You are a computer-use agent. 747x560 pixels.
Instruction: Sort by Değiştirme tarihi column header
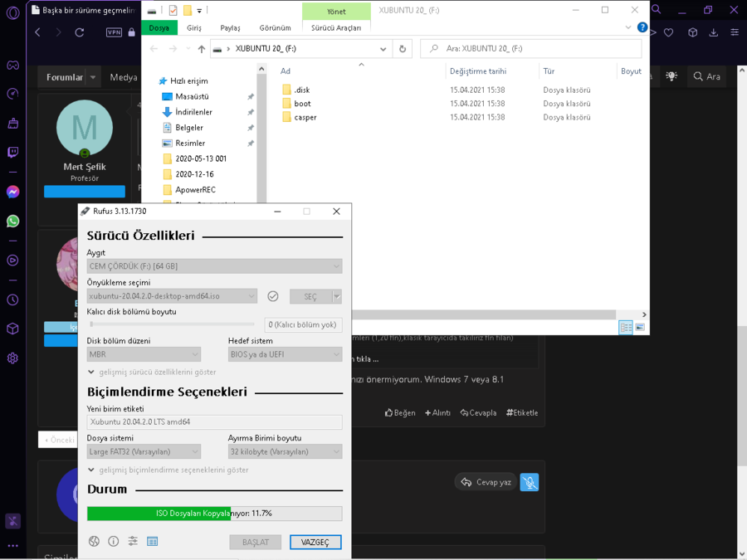pos(478,71)
